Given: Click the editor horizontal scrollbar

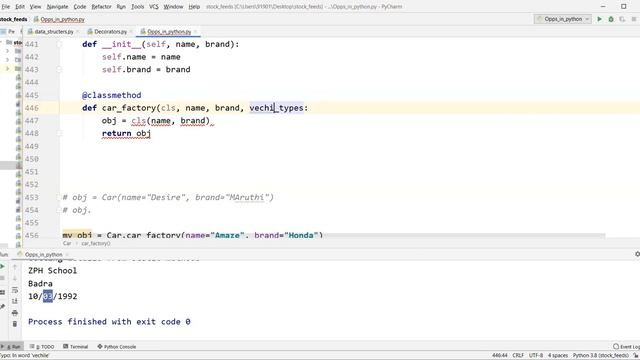Looking at the screenshot, I should click(333, 236).
